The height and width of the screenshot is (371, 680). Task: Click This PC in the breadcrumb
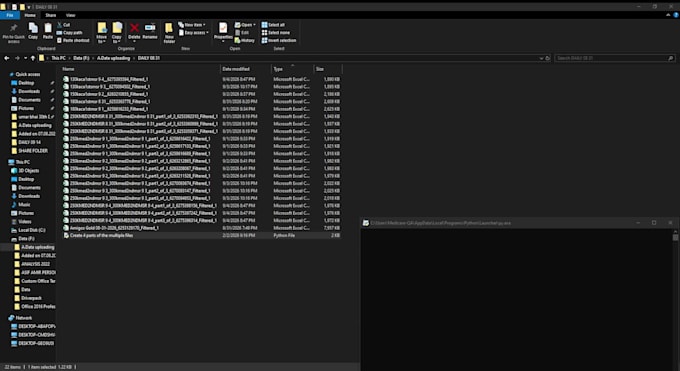[59, 58]
